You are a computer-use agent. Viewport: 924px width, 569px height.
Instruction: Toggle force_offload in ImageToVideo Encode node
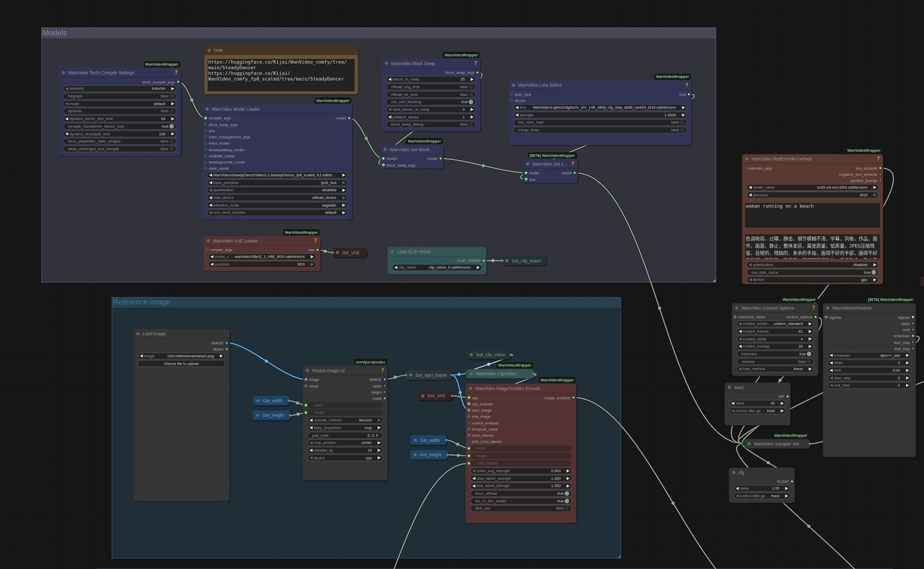tap(566, 494)
